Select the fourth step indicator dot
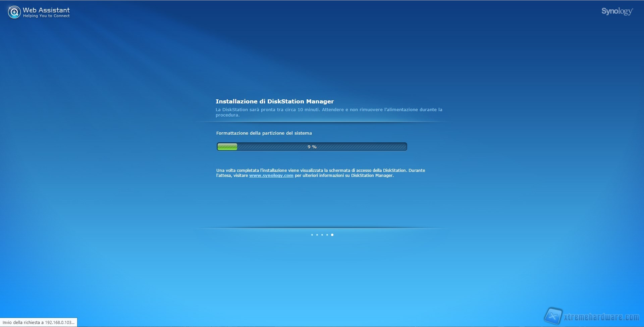This screenshot has height=327, width=644. 327,235
